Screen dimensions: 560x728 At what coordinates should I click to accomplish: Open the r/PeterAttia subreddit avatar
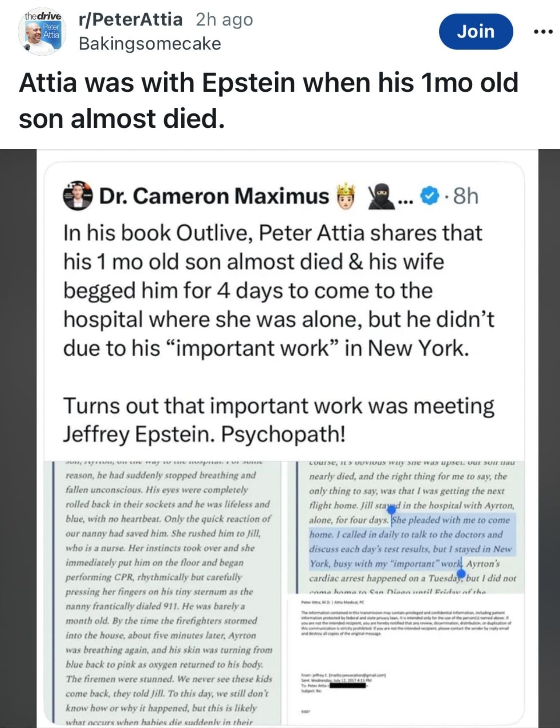[x=42, y=32]
